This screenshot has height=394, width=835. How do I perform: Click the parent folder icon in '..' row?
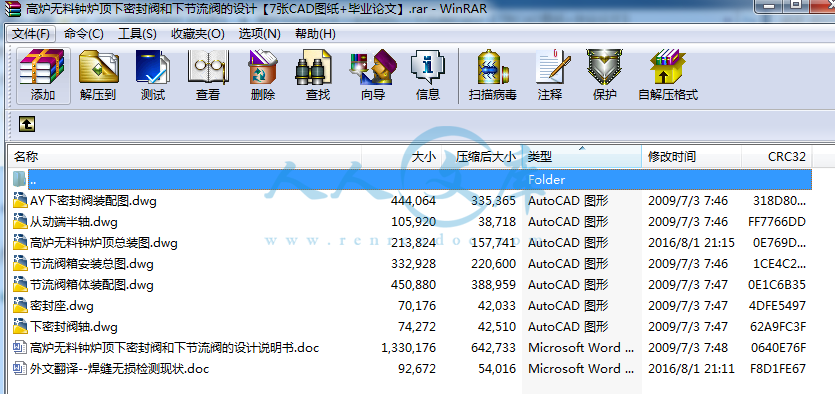20,179
